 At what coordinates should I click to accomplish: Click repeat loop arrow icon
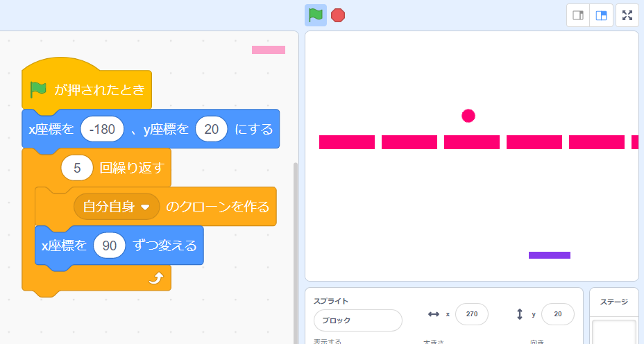pyautogui.click(x=155, y=278)
